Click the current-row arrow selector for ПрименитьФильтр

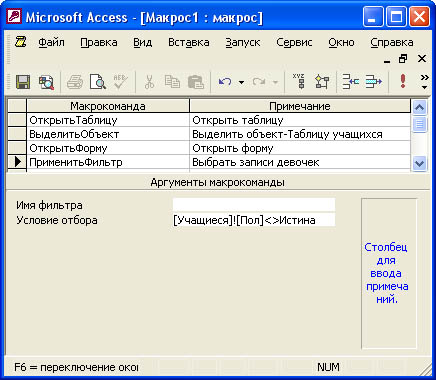(17, 162)
